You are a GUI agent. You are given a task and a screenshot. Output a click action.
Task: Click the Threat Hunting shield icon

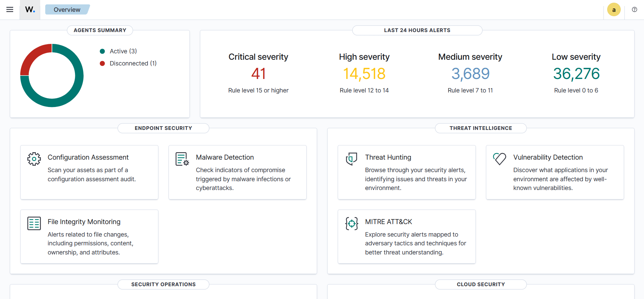[352, 159]
